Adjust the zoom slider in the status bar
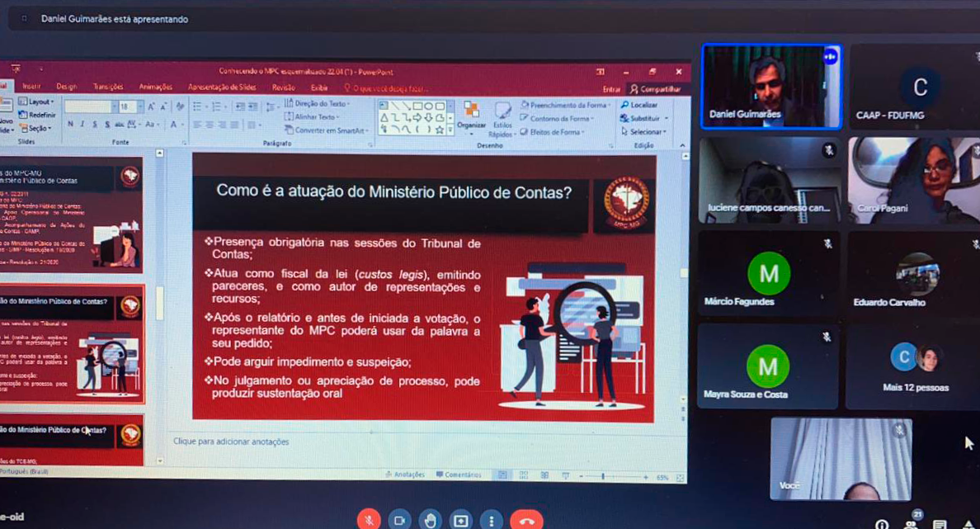Image resolution: width=980 pixels, height=529 pixels. (x=603, y=477)
